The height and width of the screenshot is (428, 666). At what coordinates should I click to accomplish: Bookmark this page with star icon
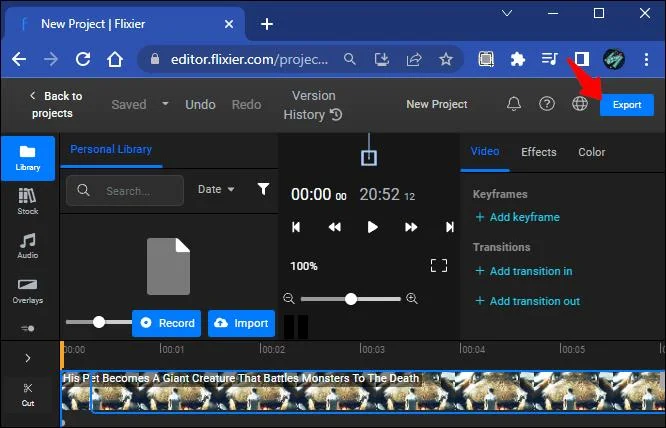pos(446,59)
